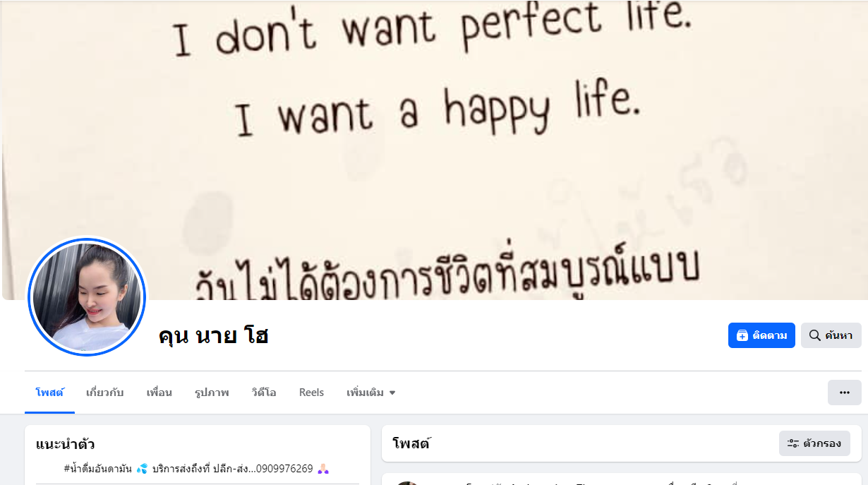The image size is (868, 485).
Task: Open the round profile picture
Action: (87, 297)
